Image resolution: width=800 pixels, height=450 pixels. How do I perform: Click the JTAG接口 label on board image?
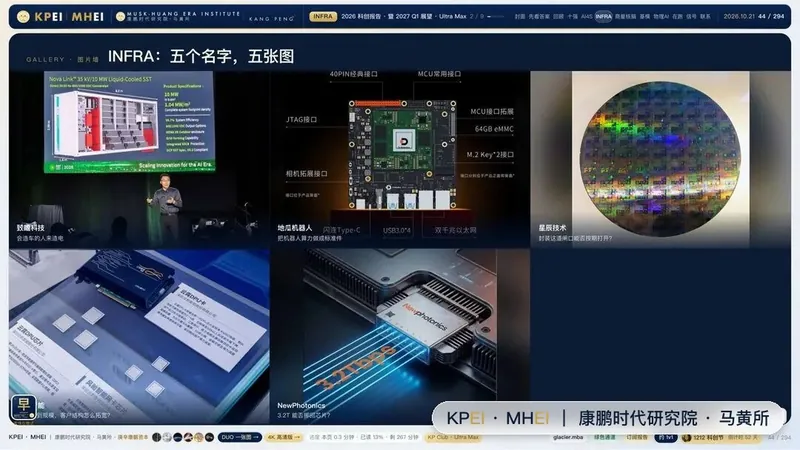[x=302, y=119]
